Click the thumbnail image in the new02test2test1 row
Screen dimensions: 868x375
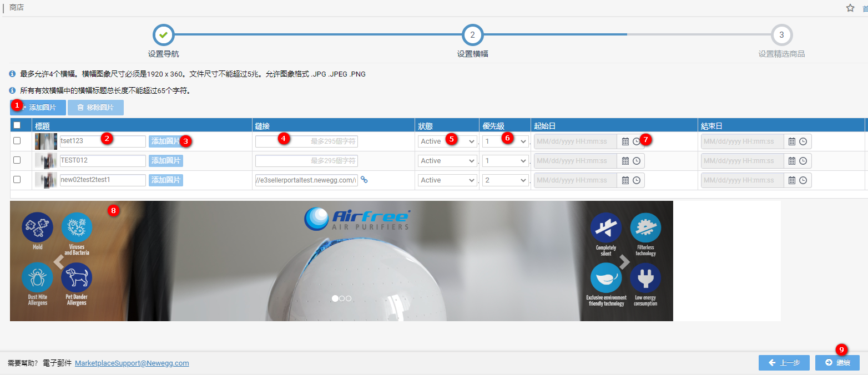click(46, 180)
